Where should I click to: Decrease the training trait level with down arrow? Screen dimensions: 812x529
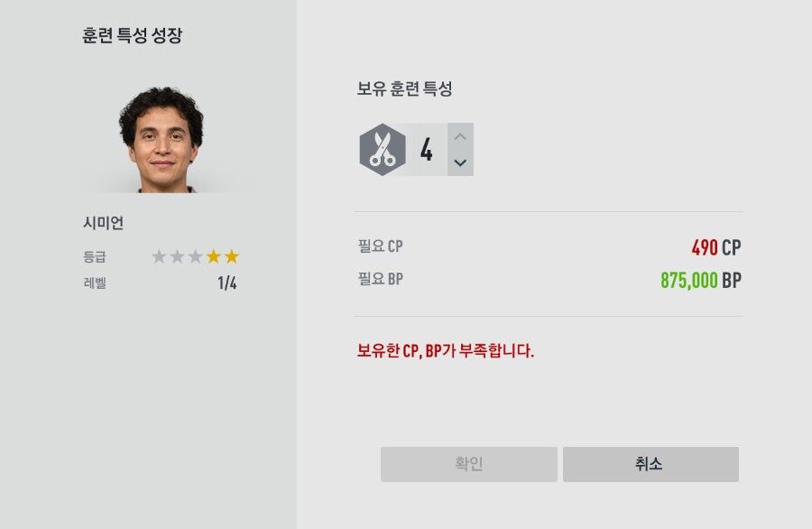[460, 162]
